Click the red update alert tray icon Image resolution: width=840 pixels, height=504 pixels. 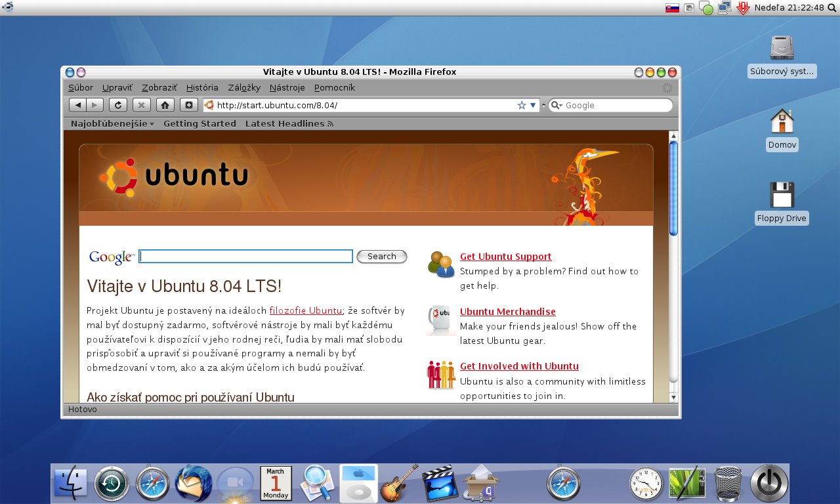pos(743,8)
